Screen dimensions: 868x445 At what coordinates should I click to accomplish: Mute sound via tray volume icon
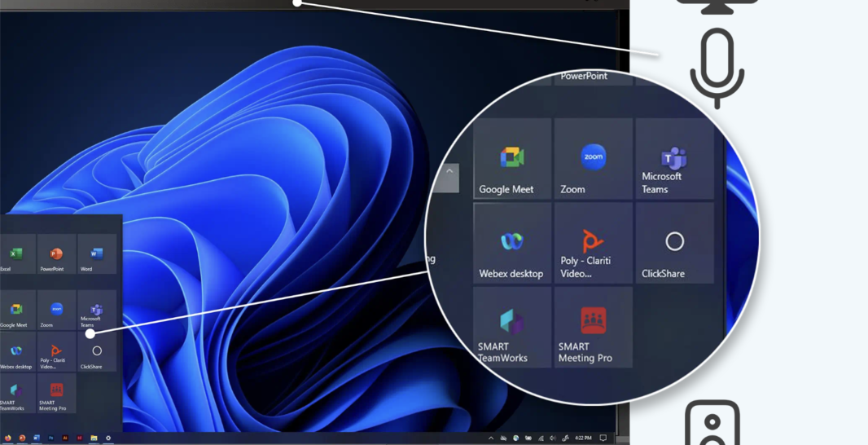(553, 438)
